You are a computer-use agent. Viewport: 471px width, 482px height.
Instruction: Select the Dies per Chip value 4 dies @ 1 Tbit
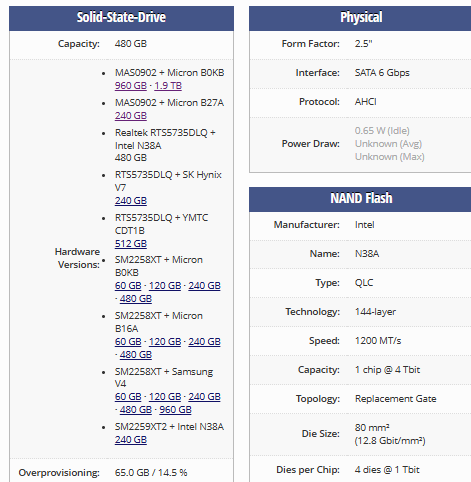387,470
